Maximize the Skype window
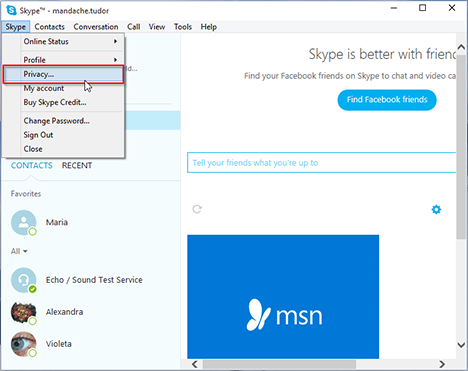 [423, 8]
